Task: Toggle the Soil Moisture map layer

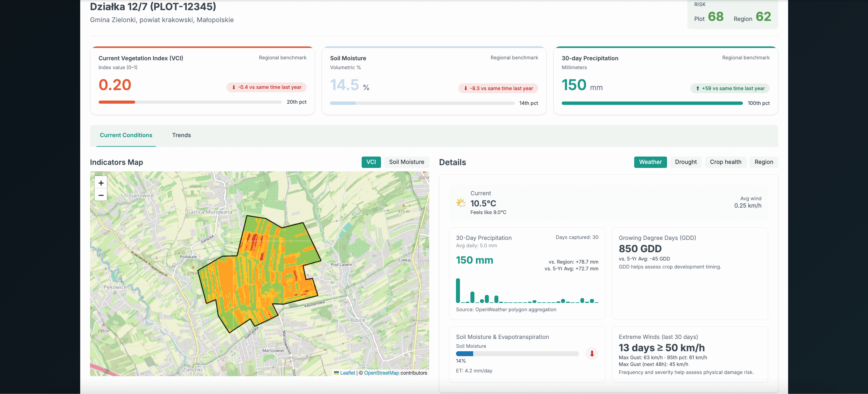Action: click(x=407, y=162)
